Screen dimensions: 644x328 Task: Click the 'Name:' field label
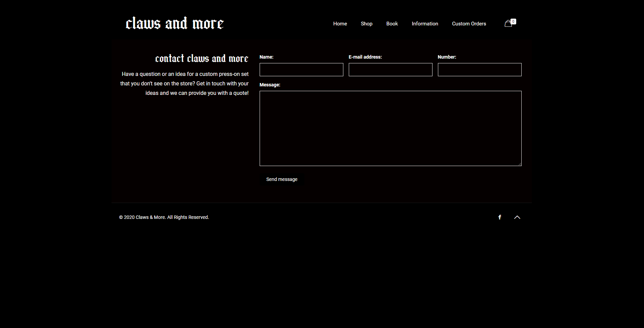pyautogui.click(x=266, y=57)
